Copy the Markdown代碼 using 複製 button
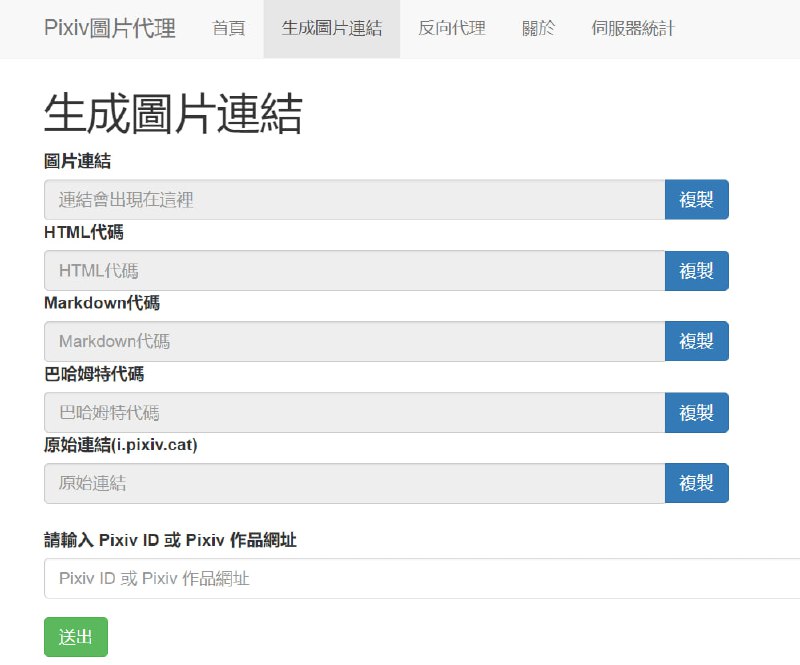 click(696, 341)
